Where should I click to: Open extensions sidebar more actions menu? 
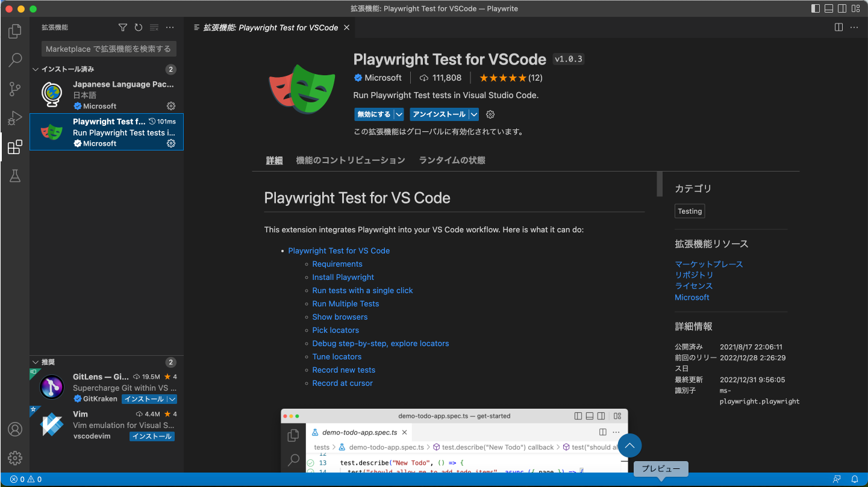[170, 28]
